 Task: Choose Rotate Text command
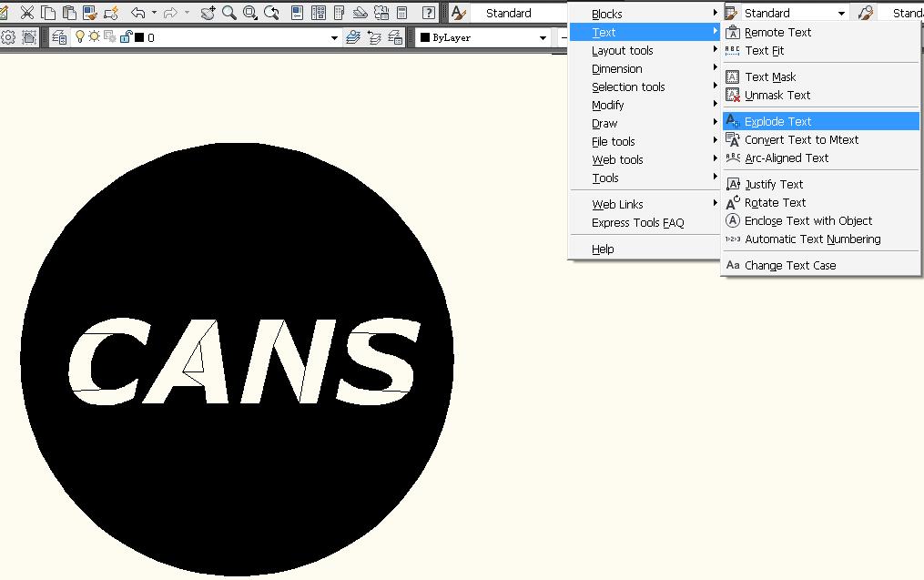821,203
